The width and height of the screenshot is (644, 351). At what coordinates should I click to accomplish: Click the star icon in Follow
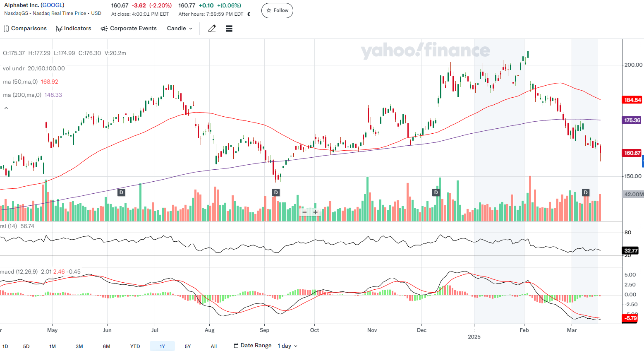(x=269, y=10)
